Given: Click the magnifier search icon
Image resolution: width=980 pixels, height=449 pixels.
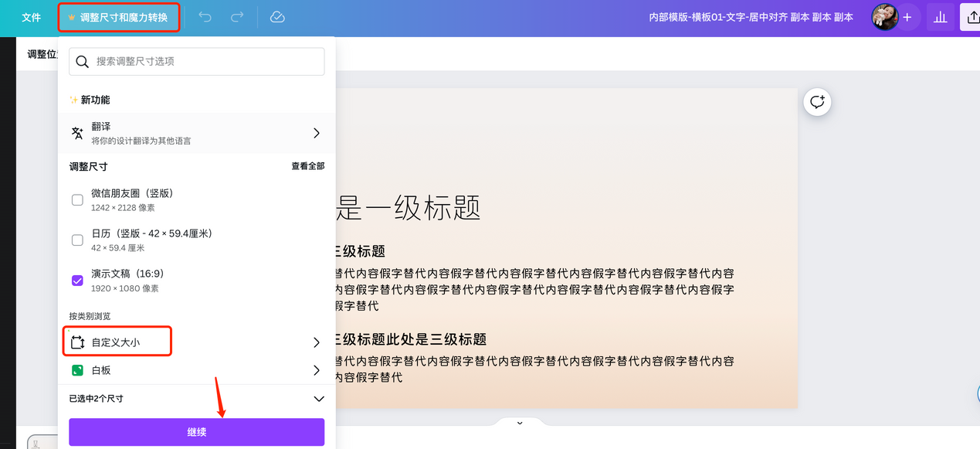Looking at the screenshot, I should coord(82,61).
